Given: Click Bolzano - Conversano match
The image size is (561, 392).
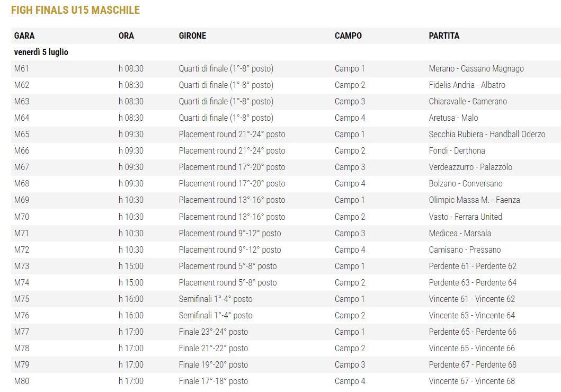Looking at the screenshot, I should point(466,184).
